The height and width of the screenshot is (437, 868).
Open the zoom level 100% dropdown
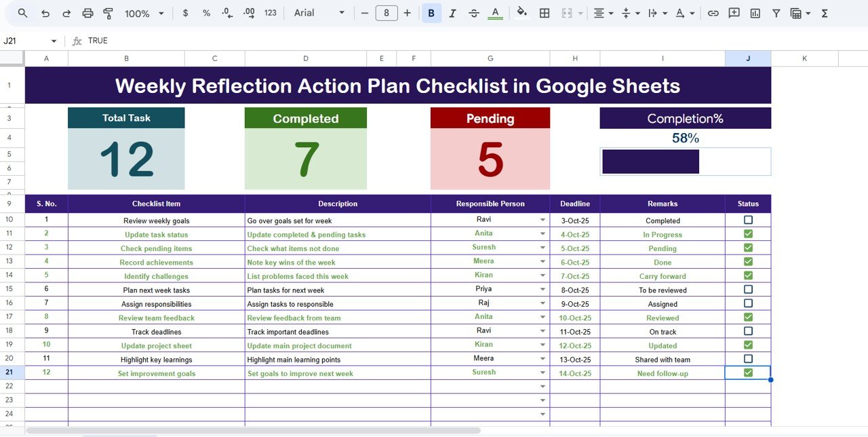click(x=144, y=13)
